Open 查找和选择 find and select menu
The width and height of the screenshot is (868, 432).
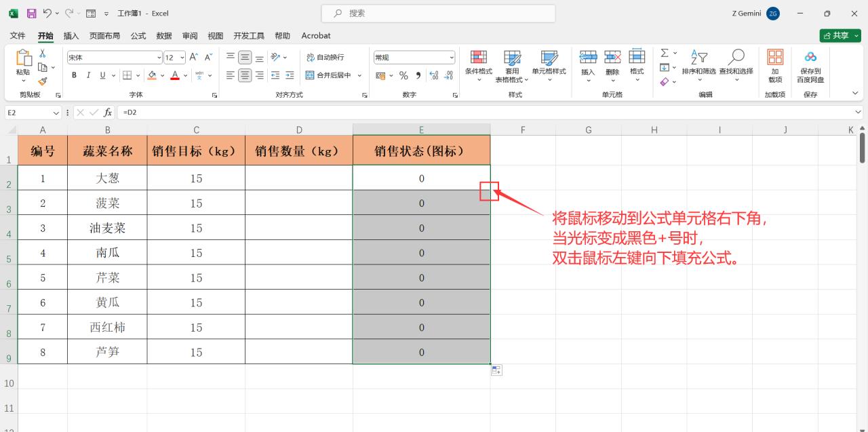tap(736, 66)
